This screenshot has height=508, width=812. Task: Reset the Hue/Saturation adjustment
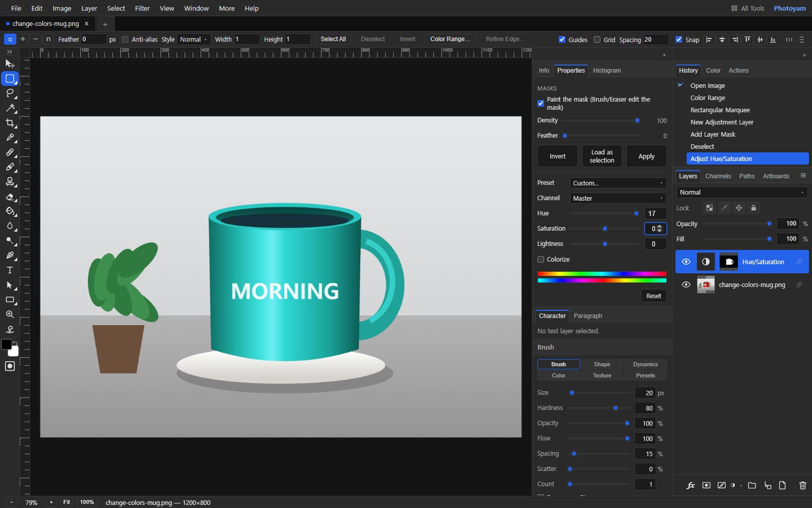654,296
